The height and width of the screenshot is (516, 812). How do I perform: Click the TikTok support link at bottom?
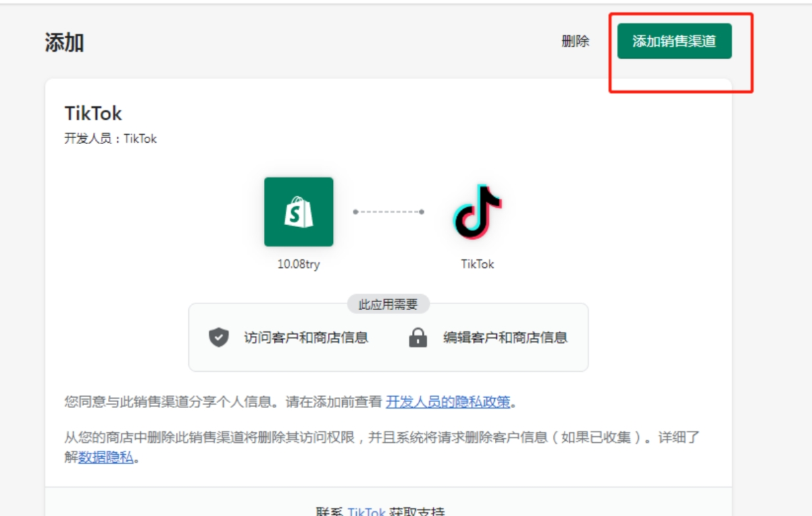366,511
